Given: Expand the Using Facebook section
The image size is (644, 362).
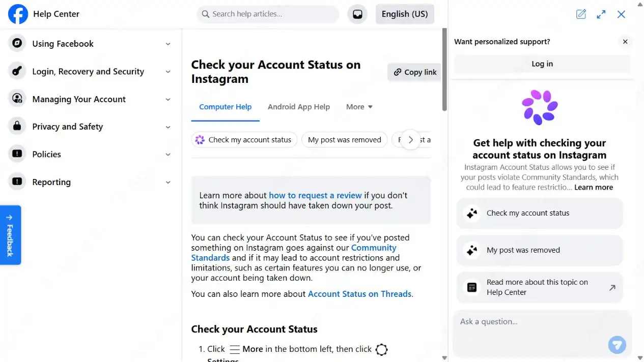Looking at the screenshot, I should (168, 44).
